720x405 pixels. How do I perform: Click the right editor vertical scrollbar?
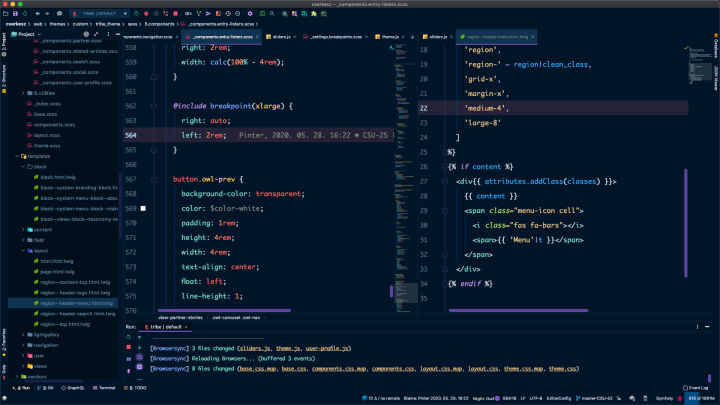click(x=686, y=223)
